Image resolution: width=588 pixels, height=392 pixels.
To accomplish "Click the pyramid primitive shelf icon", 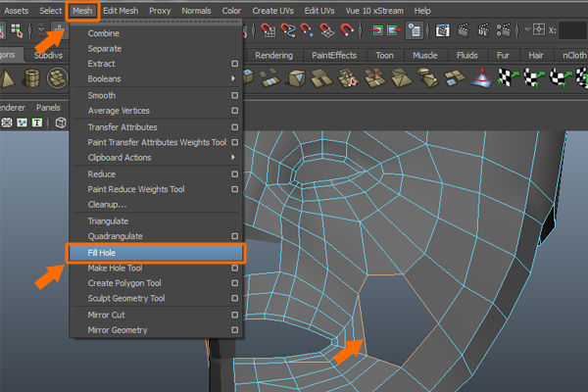I will point(9,78).
